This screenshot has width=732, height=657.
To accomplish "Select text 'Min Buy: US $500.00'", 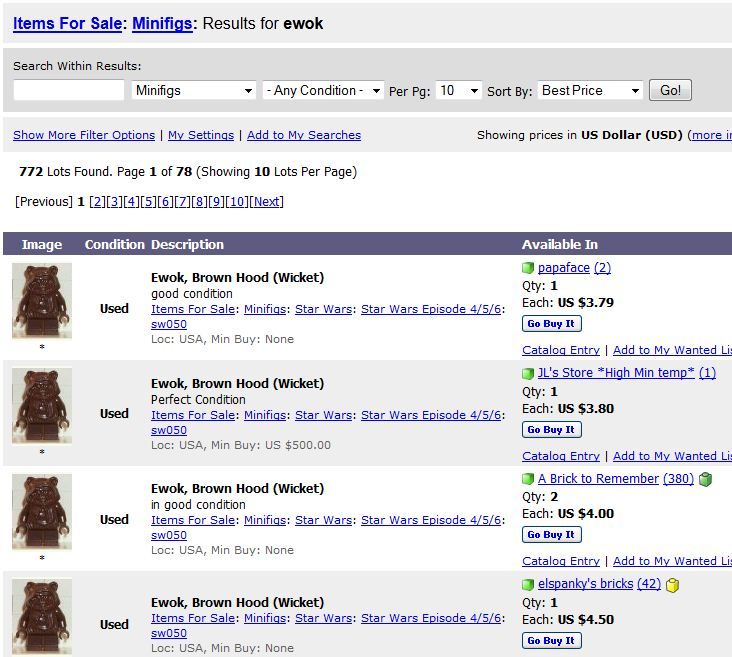I will (270, 445).
